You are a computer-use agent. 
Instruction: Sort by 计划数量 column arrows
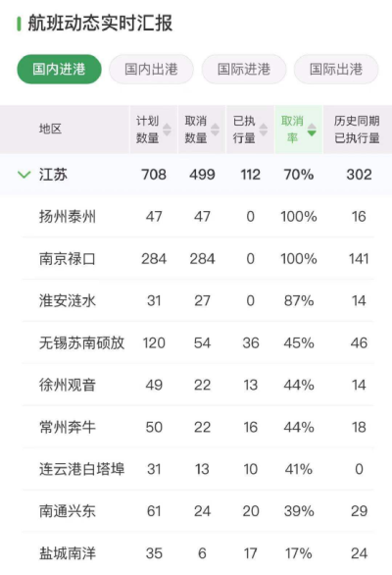point(167,130)
